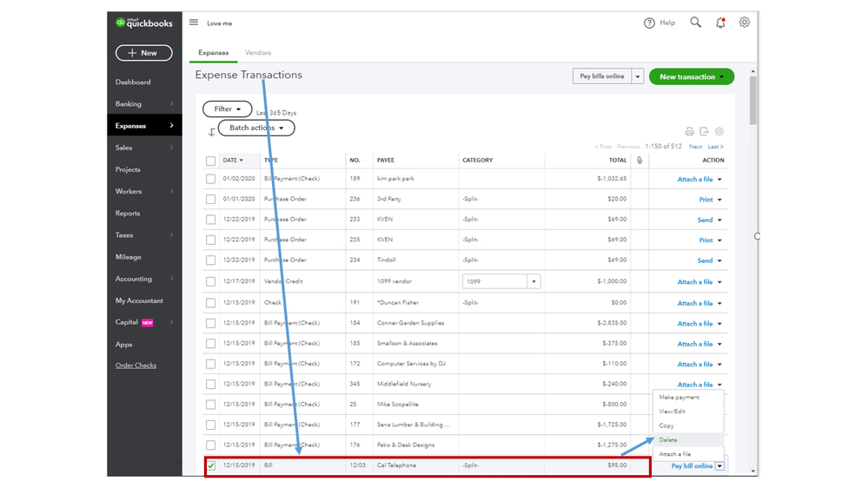This screenshot has width=868, height=488.
Task: Expand action arrow for kim park park
Action: (719, 179)
